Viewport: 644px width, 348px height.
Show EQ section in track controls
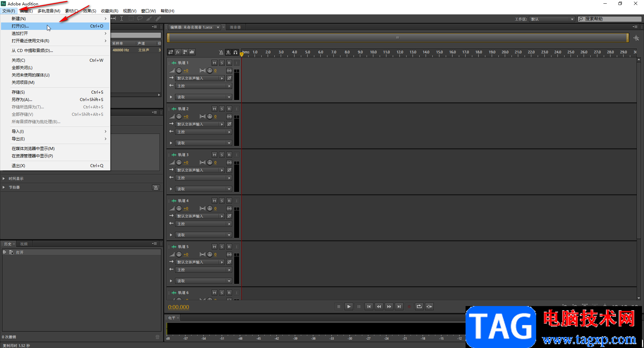(x=192, y=52)
